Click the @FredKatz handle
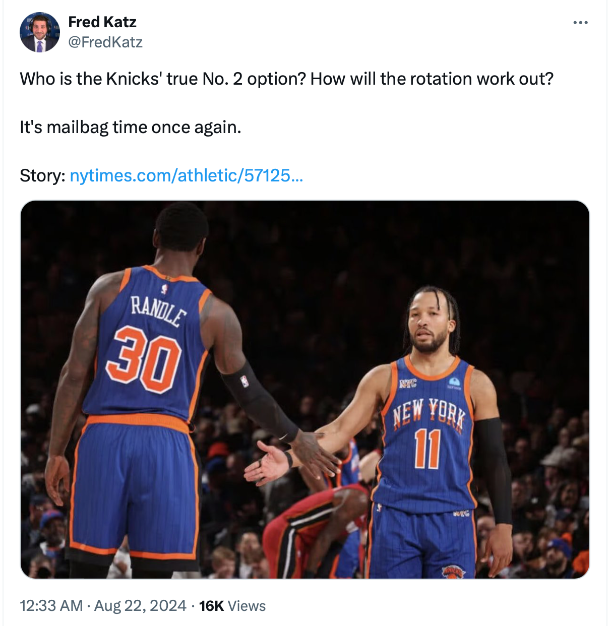 point(105,42)
